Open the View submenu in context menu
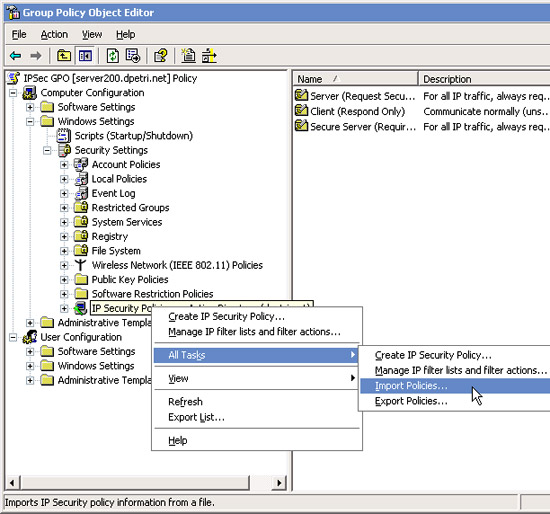This screenshot has height=514, width=550. coord(256,378)
